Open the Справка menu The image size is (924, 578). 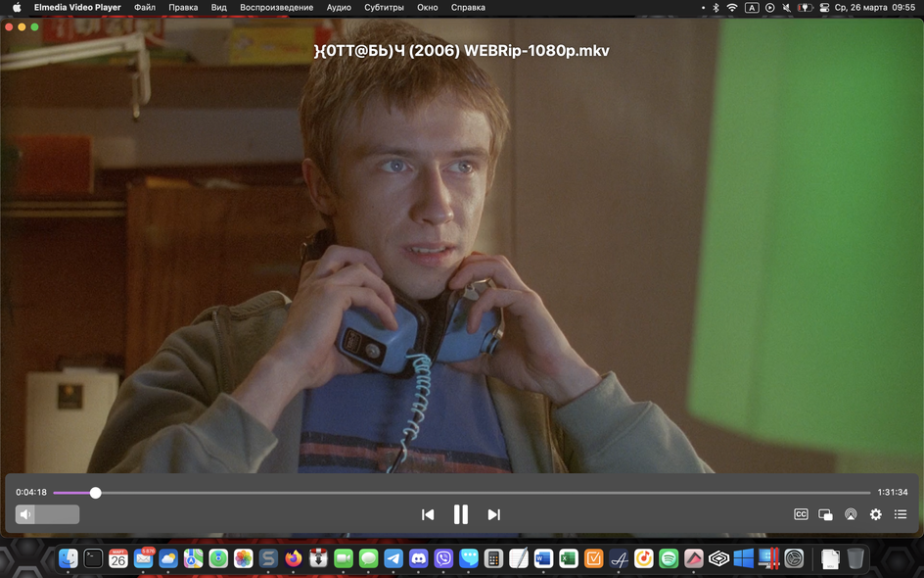468,8
